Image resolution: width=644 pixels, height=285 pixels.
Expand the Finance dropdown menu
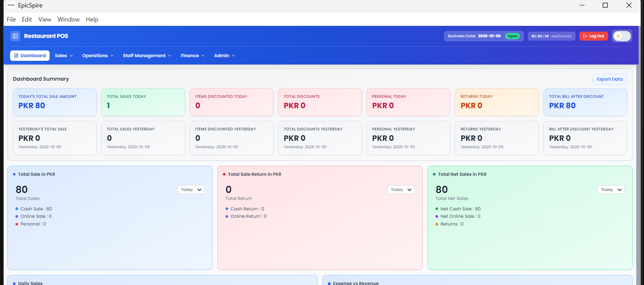coord(192,56)
